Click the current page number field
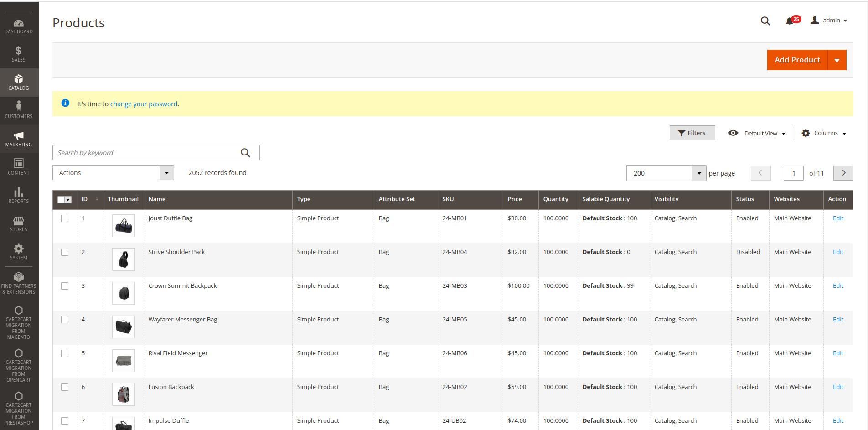 (x=794, y=173)
